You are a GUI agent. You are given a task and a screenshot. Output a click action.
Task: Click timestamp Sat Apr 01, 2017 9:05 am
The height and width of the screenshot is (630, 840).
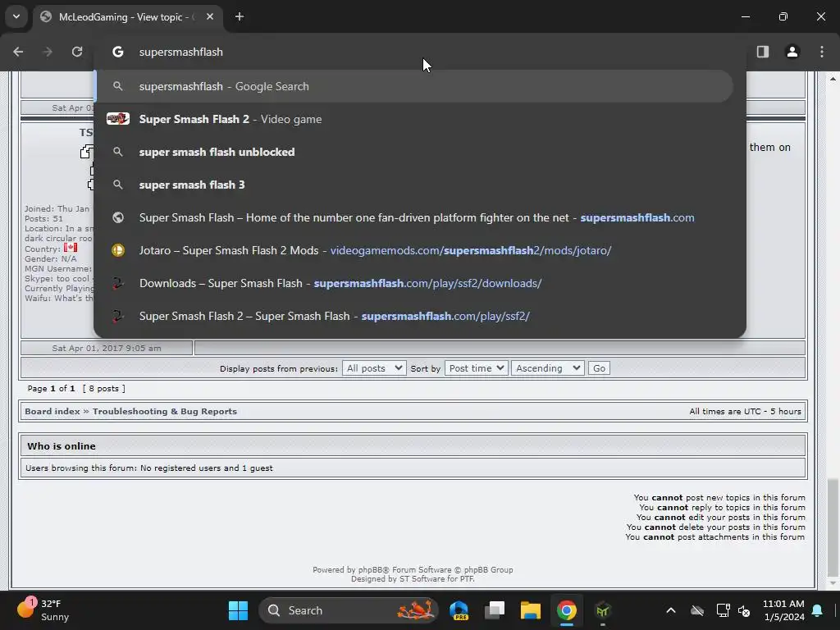pos(107,348)
